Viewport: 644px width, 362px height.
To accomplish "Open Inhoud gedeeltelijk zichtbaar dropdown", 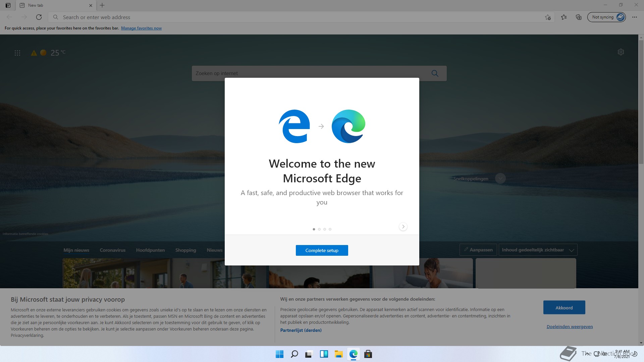I will click(538, 250).
